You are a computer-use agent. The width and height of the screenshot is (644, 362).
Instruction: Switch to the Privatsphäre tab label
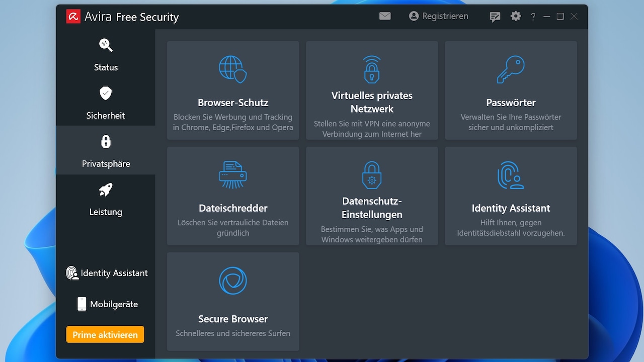click(106, 164)
